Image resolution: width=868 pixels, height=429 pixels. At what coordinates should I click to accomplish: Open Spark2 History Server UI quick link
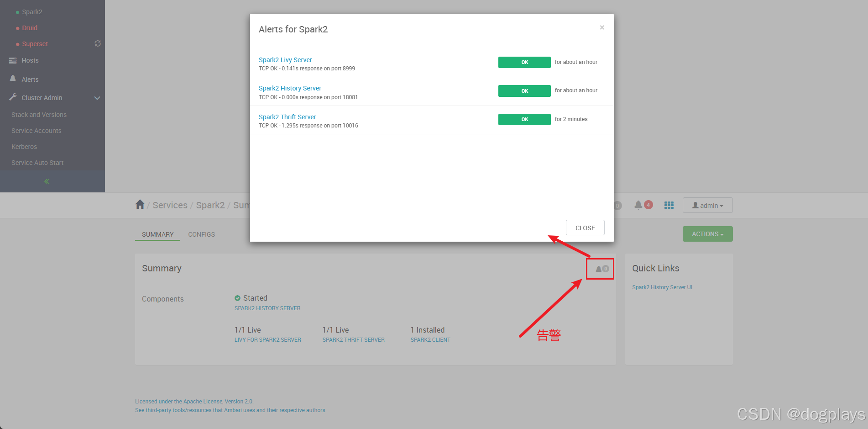662,287
